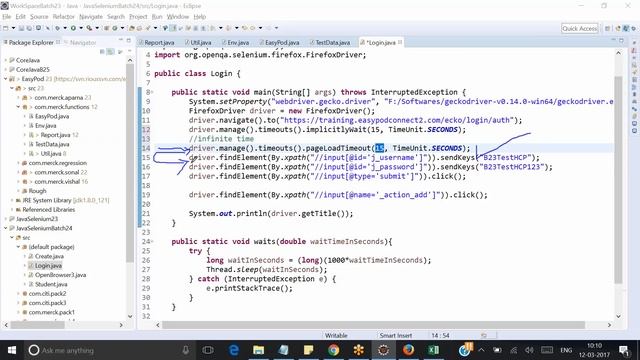Click the Package Explorer vertical scrollbar

(x=130, y=163)
